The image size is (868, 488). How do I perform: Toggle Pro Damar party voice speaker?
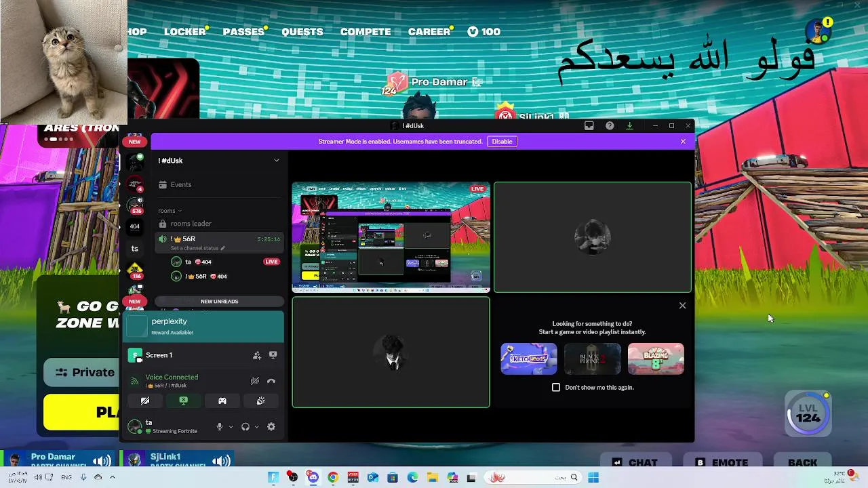click(x=102, y=462)
